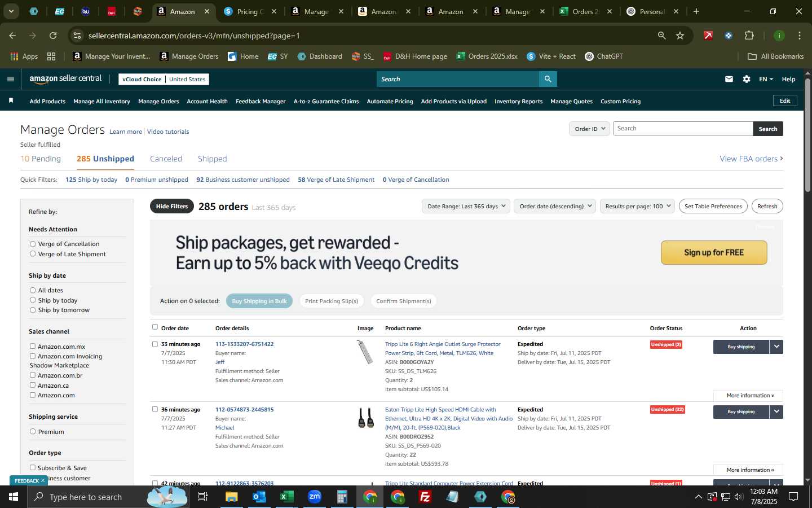The image size is (812, 508).
Task: Open the EN language dropdown
Action: coord(766,79)
